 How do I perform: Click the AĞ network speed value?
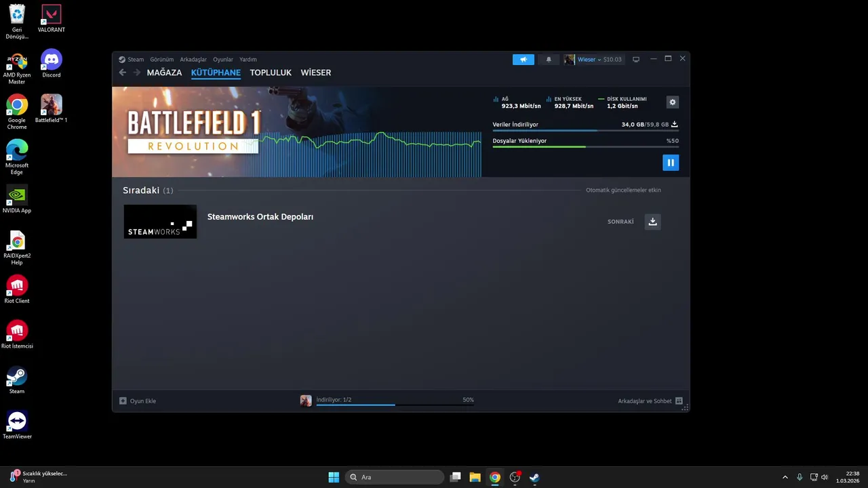[521, 106]
